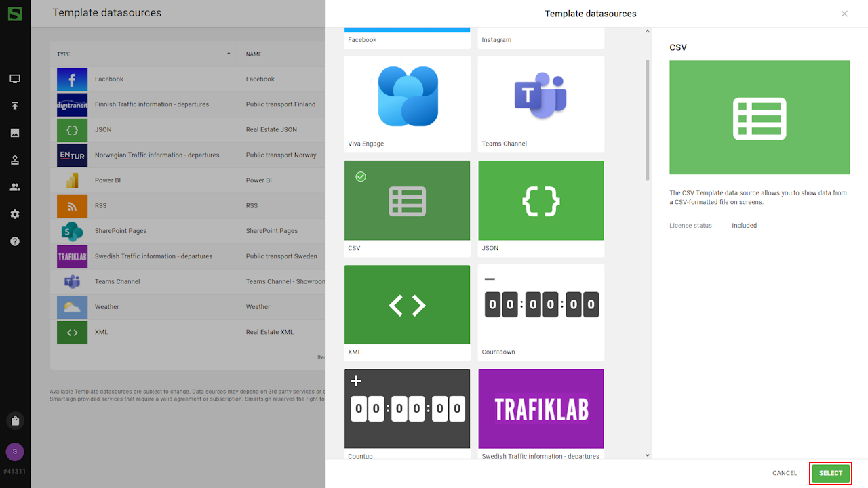The image size is (868, 488).
Task: Sort by the TYPE column arrow
Action: (229, 54)
